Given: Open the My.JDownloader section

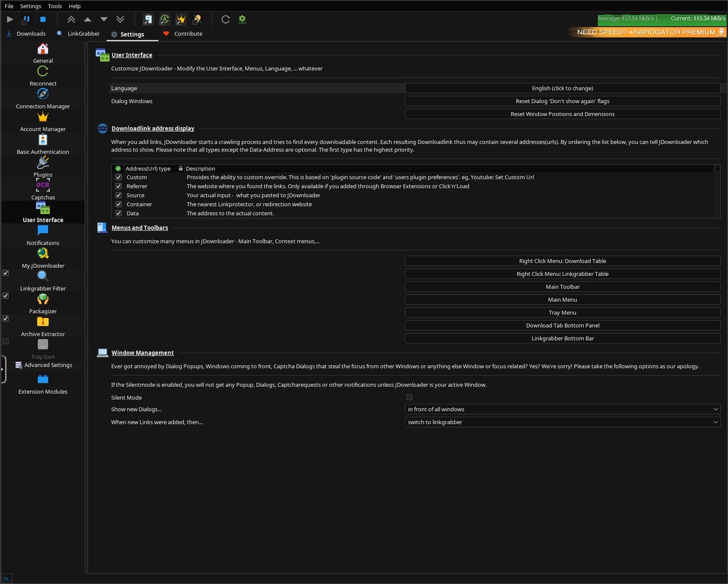Looking at the screenshot, I should tap(43, 258).
